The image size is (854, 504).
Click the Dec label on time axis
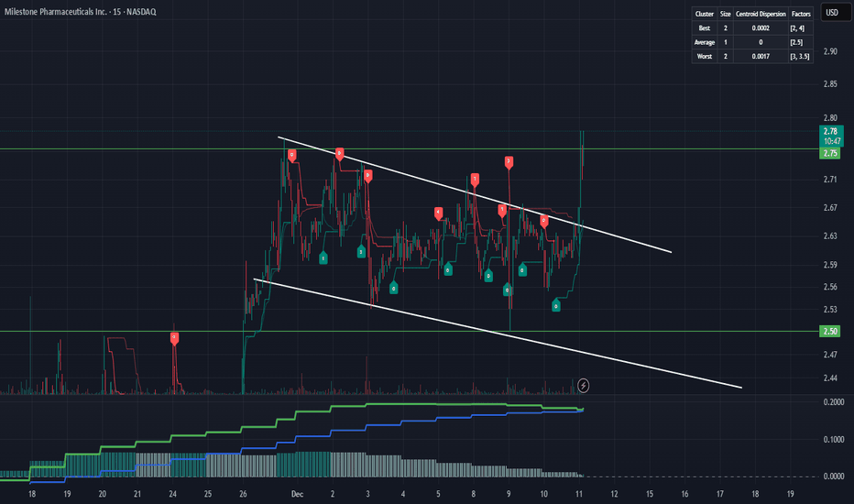tap(297, 494)
